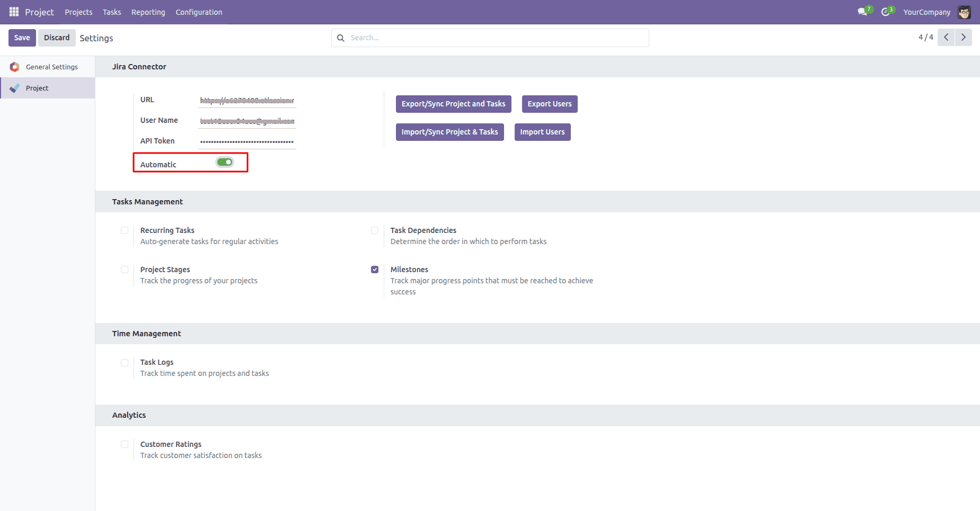Viewport: 980px width, 511px height.
Task: Click the user avatar picture
Action: point(964,12)
